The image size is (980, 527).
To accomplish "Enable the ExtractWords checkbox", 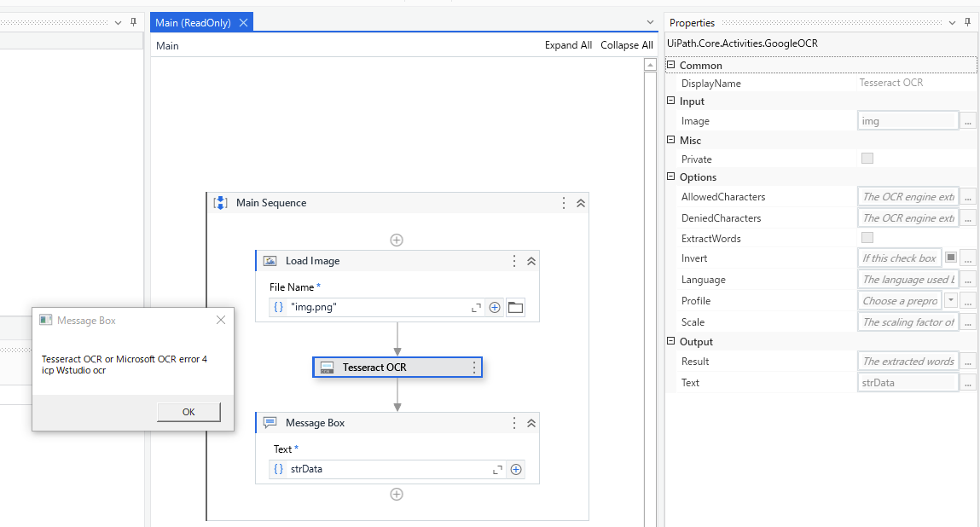I will click(867, 238).
